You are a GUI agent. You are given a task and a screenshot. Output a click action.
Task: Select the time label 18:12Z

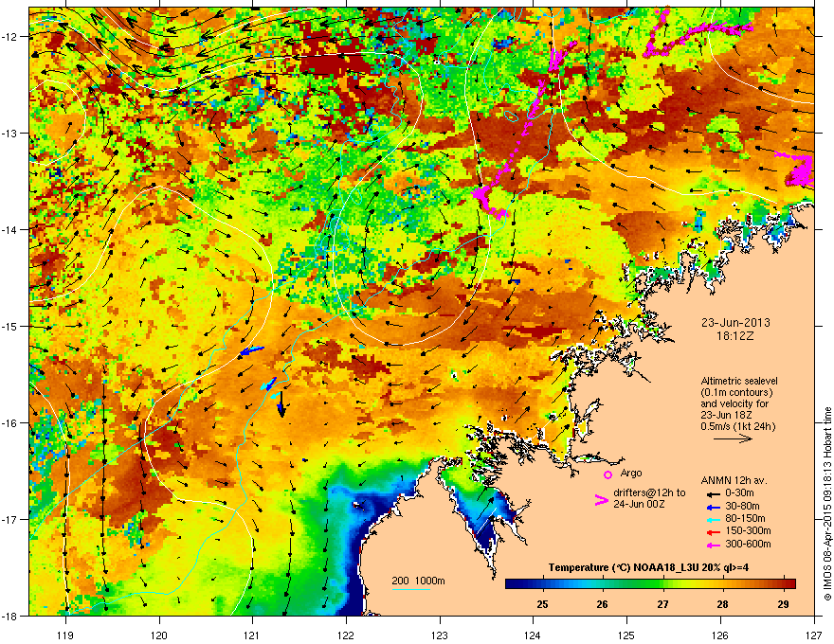[735, 336]
